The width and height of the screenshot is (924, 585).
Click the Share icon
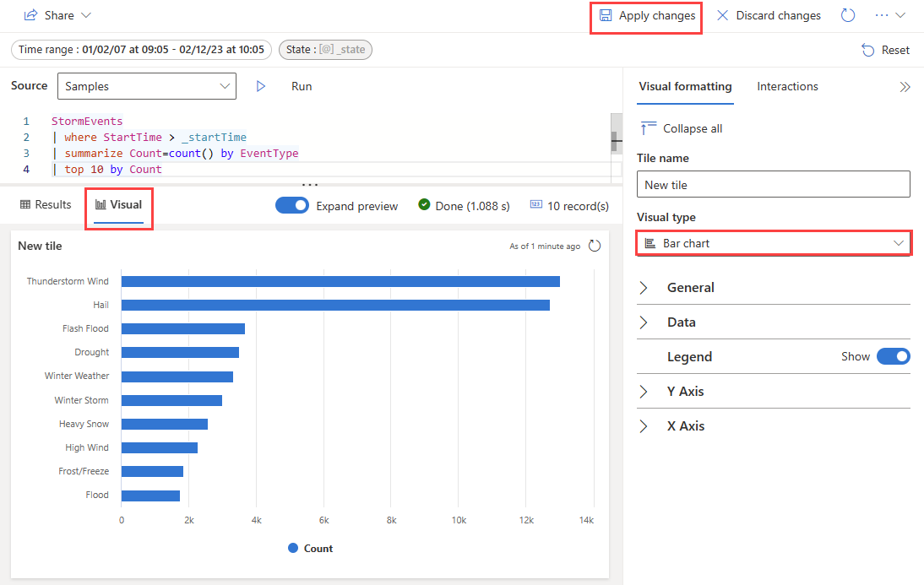click(30, 15)
